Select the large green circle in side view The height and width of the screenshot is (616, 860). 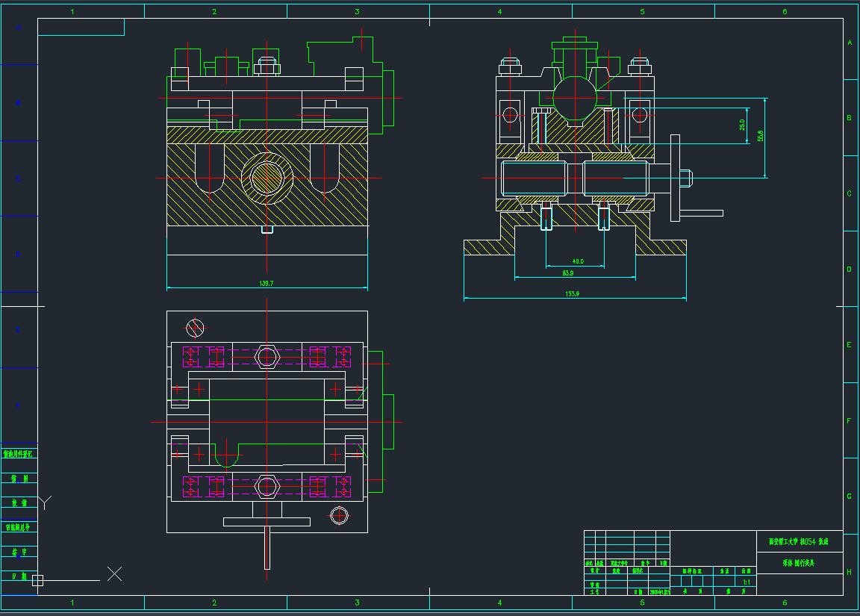[575, 97]
